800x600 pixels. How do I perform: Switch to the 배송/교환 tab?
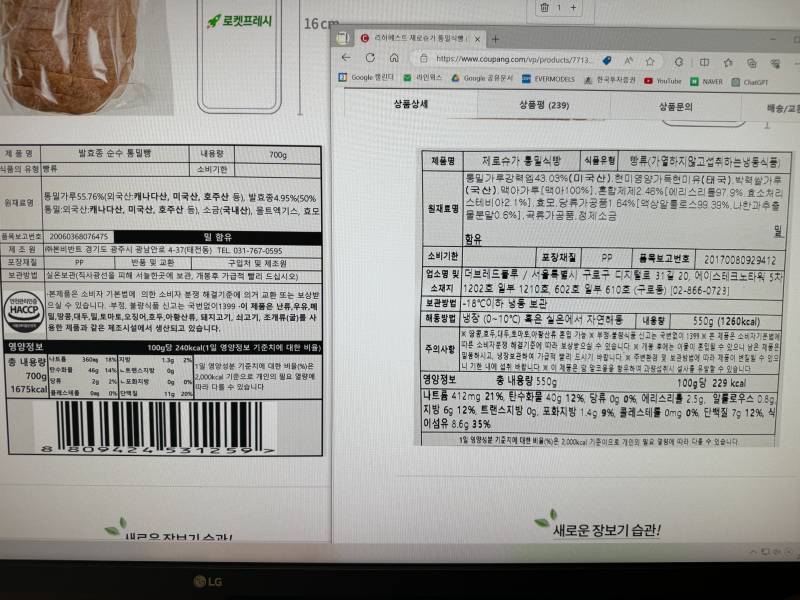tap(771, 108)
